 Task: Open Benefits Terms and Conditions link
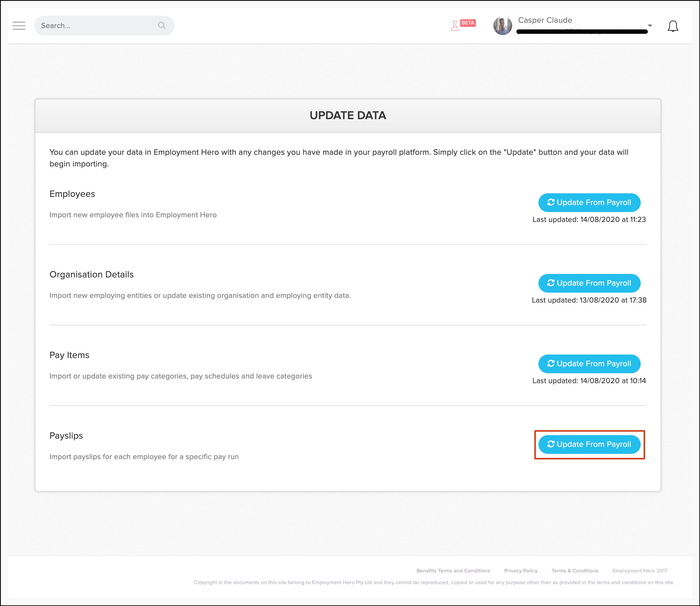click(453, 570)
